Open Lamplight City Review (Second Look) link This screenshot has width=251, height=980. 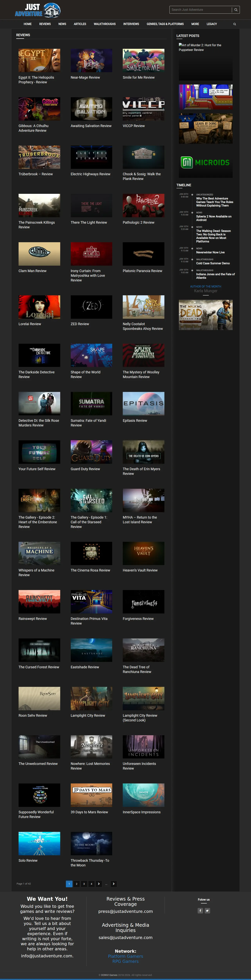(140, 718)
